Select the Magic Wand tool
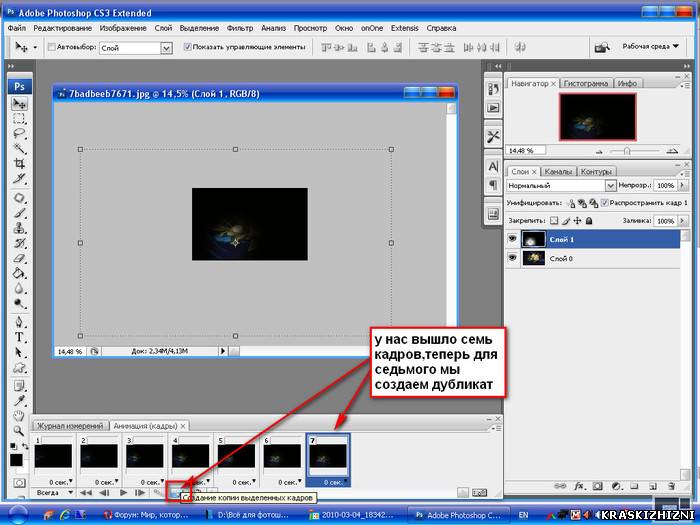This screenshot has height=525, width=700. 19,148
